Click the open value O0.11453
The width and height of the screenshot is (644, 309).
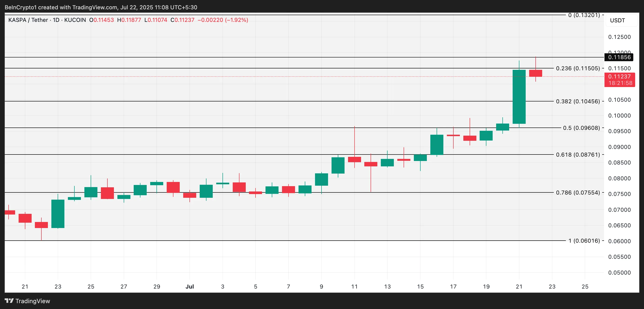[102, 20]
